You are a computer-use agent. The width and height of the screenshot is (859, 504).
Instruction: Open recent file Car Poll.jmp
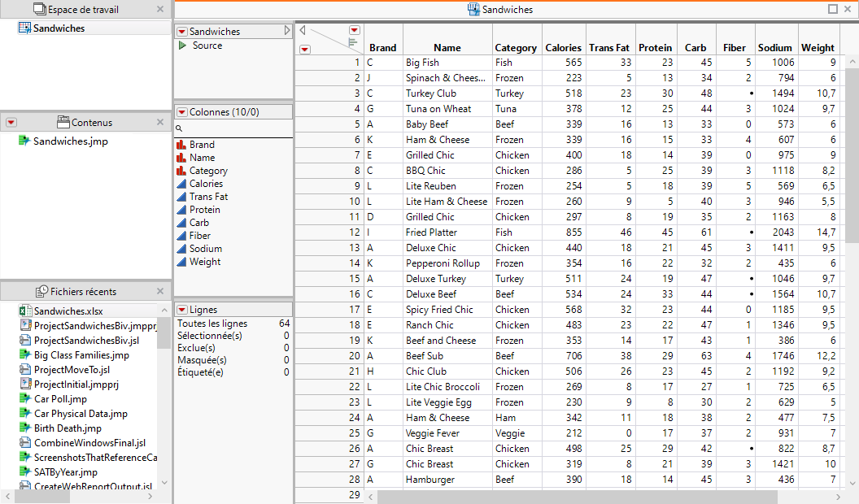coord(60,399)
